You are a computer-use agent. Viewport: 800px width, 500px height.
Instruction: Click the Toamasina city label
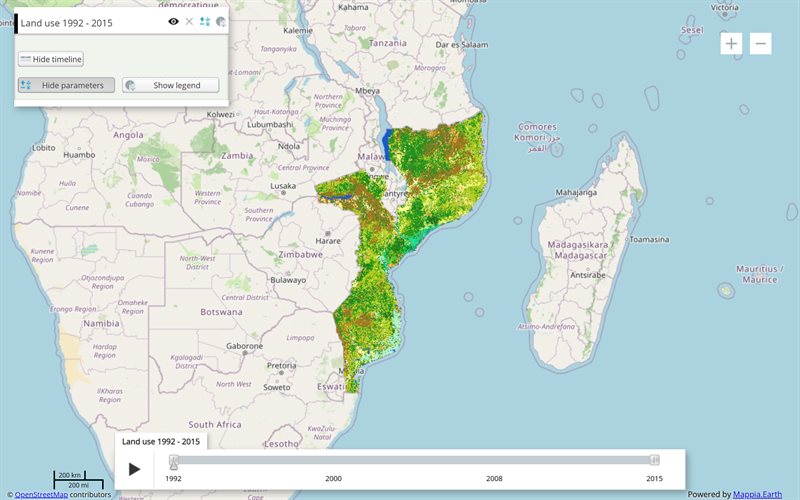click(649, 239)
